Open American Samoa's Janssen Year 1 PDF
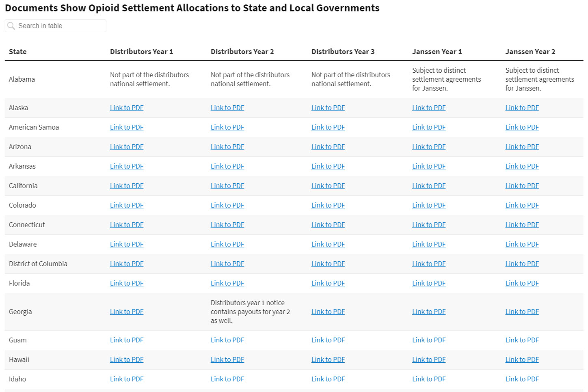The height and width of the screenshot is (392, 588). coord(429,127)
